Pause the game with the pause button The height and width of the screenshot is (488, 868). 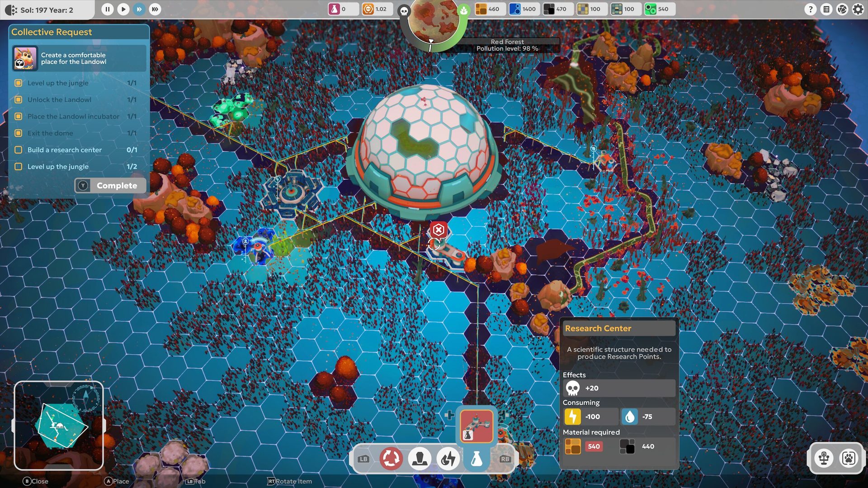click(107, 9)
